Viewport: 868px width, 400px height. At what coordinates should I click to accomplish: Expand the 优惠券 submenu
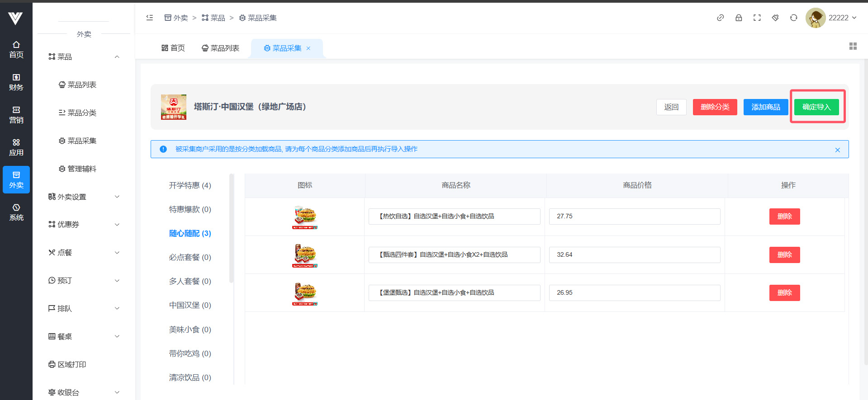click(x=84, y=225)
